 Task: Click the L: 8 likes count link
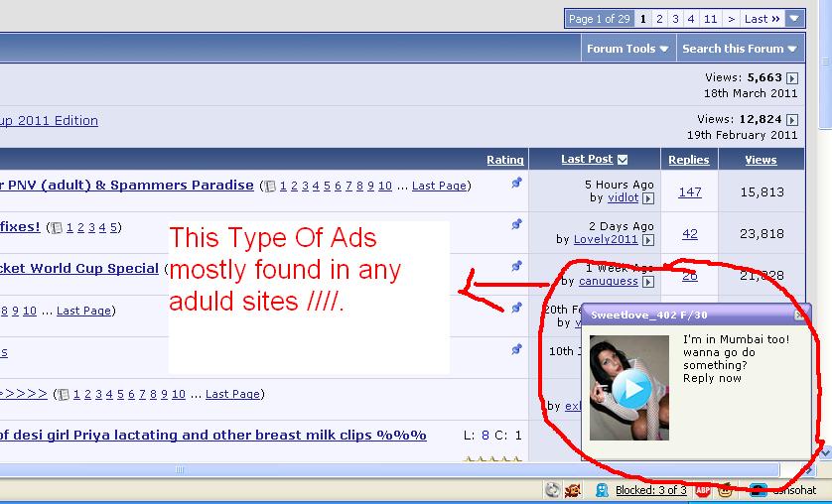[485, 436]
